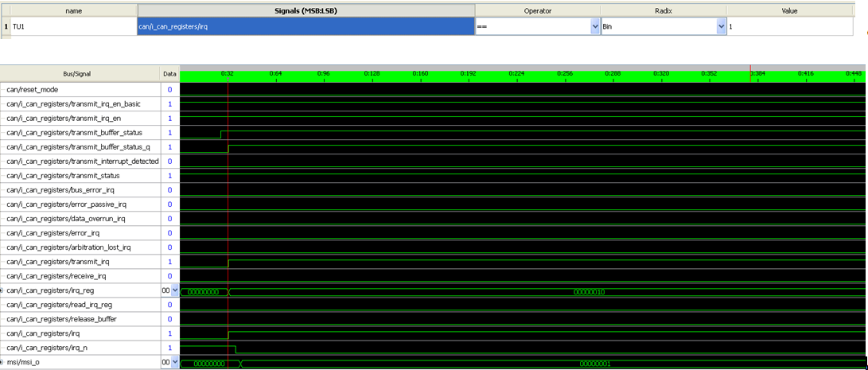This screenshot has height=370, width=868.
Task: Click the 0:224 mark on the time ruler
Action: click(516, 72)
